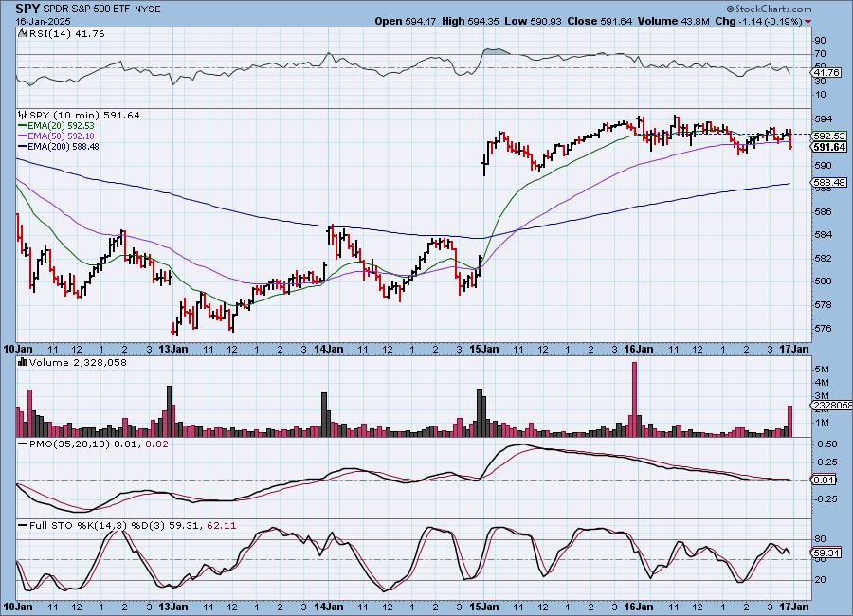Click the line marker before Full STO %K

point(23,526)
